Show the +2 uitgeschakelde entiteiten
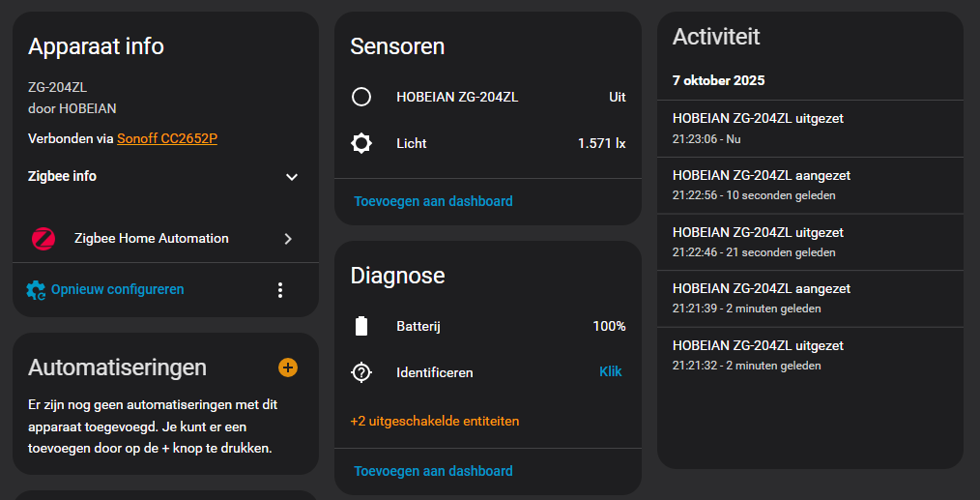 point(434,422)
